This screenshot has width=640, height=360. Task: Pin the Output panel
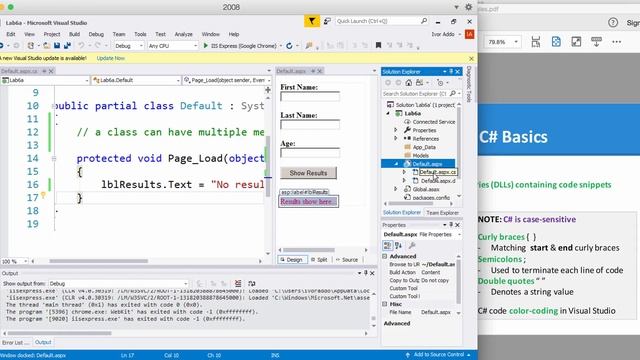click(366, 273)
